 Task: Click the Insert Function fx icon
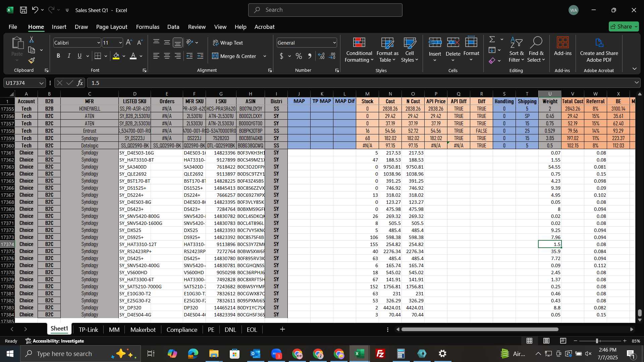[80, 83]
